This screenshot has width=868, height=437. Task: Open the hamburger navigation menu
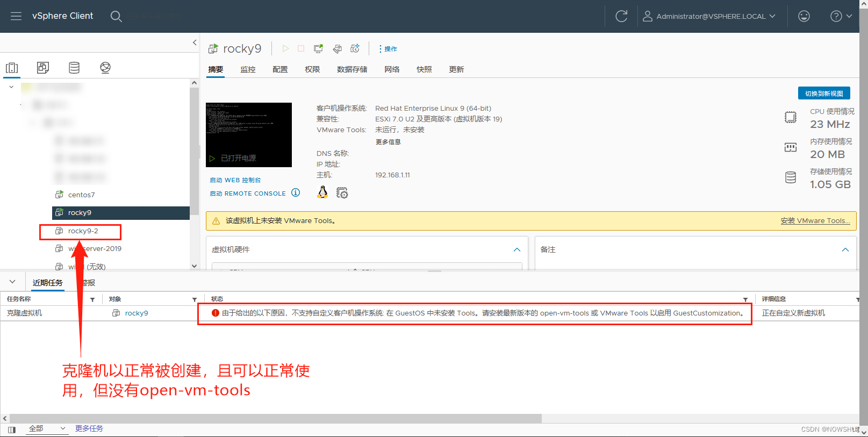tap(16, 16)
